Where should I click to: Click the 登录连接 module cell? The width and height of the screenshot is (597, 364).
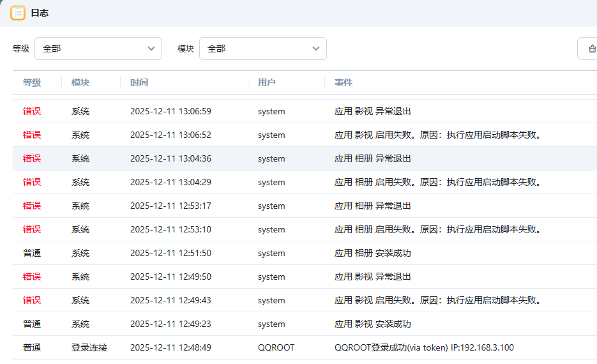pos(89,347)
